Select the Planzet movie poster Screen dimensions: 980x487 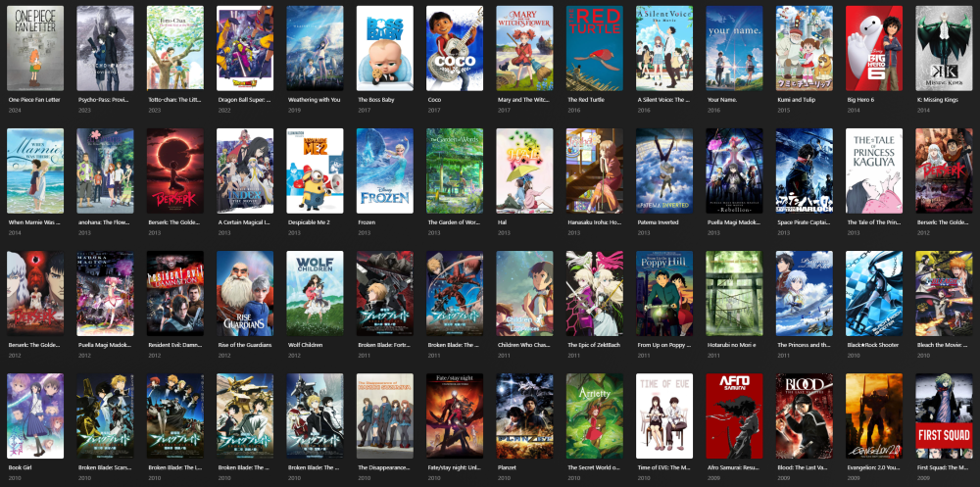tap(525, 415)
